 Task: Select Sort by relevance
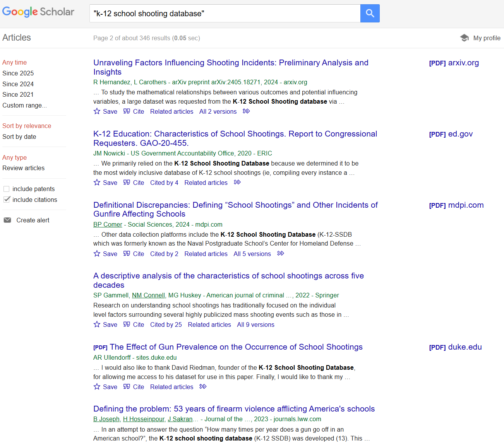[x=27, y=126]
